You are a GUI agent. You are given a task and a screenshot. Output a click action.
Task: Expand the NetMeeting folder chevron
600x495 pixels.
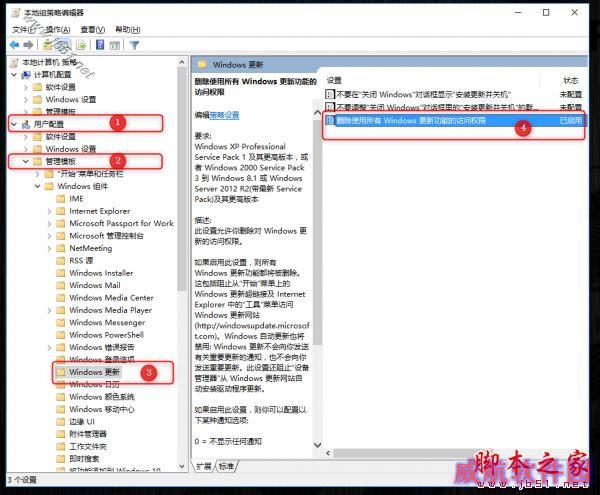coord(49,248)
